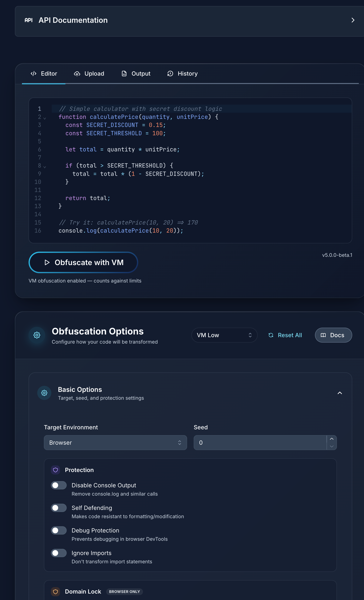Click the Obfuscation Options gear icon

[x=36, y=335]
